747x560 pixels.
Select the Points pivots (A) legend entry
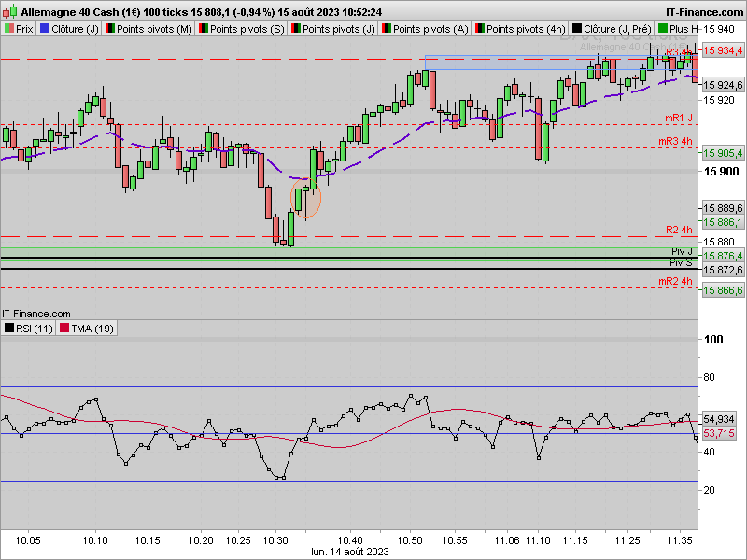tap(425, 29)
